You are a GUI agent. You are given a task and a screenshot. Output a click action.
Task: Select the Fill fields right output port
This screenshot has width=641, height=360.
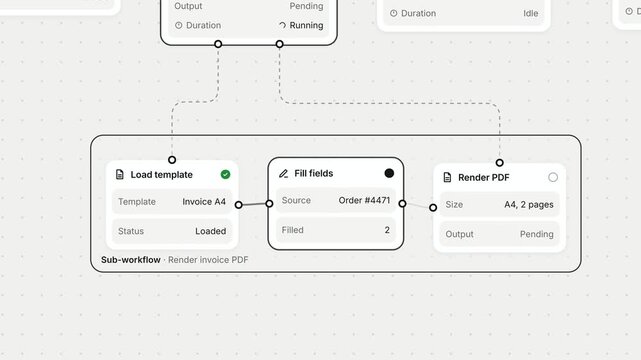pyautogui.click(x=403, y=203)
